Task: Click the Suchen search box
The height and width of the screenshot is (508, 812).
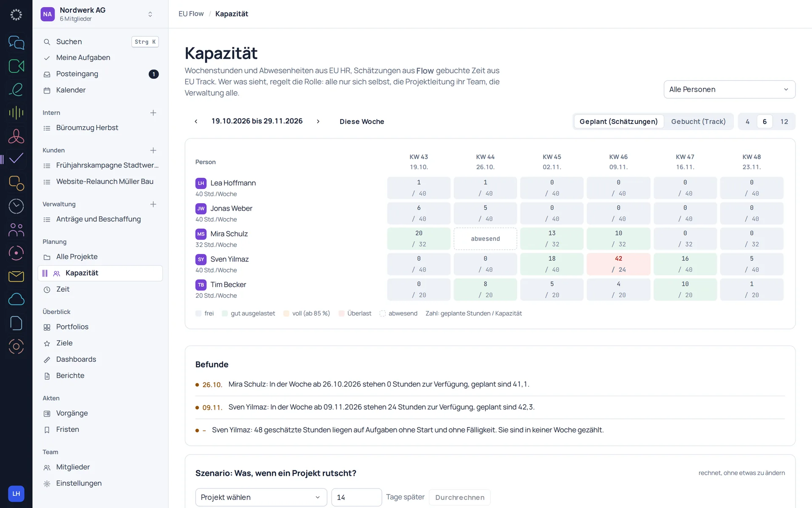Action: 100,41
